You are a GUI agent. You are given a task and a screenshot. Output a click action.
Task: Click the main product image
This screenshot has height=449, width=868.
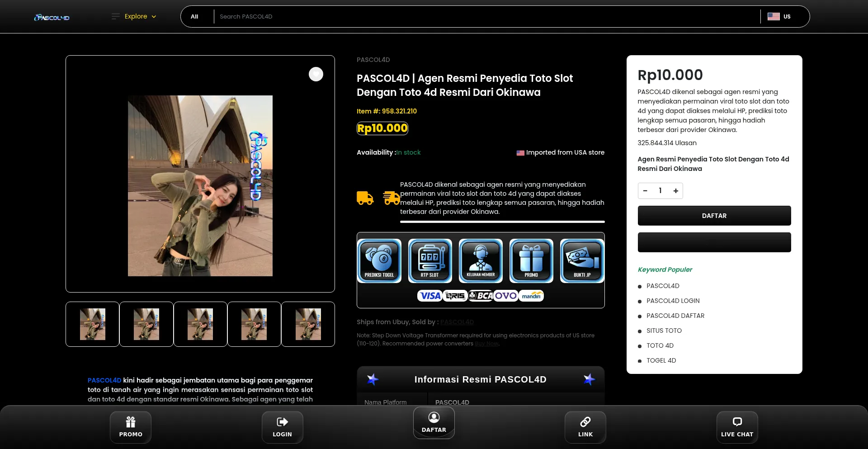[x=200, y=186]
